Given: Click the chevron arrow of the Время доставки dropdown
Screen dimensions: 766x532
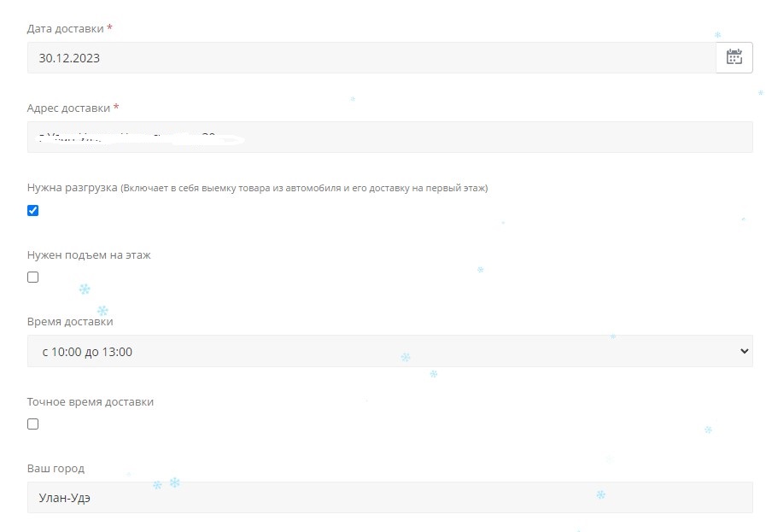Looking at the screenshot, I should (x=743, y=351).
